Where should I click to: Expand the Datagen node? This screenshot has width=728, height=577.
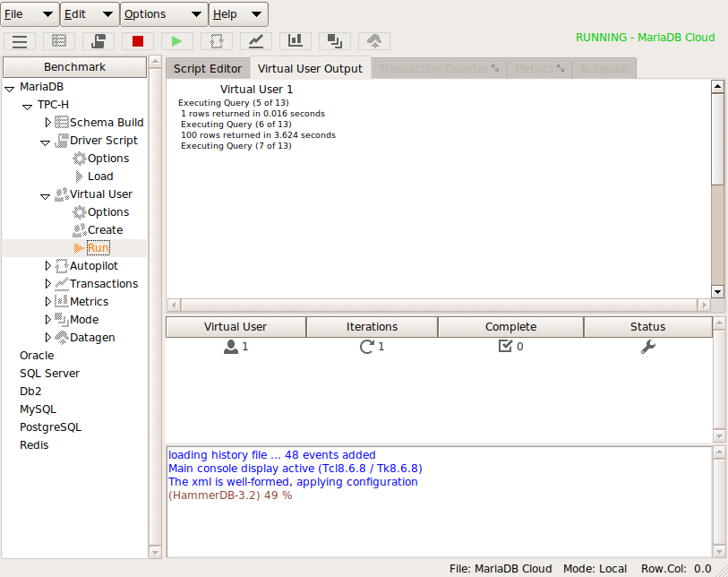[x=47, y=337]
